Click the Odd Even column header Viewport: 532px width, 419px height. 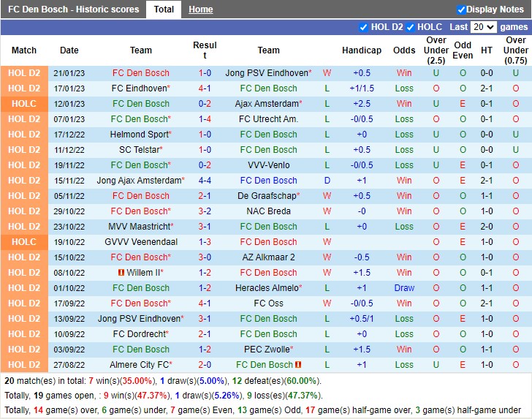[x=463, y=50]
